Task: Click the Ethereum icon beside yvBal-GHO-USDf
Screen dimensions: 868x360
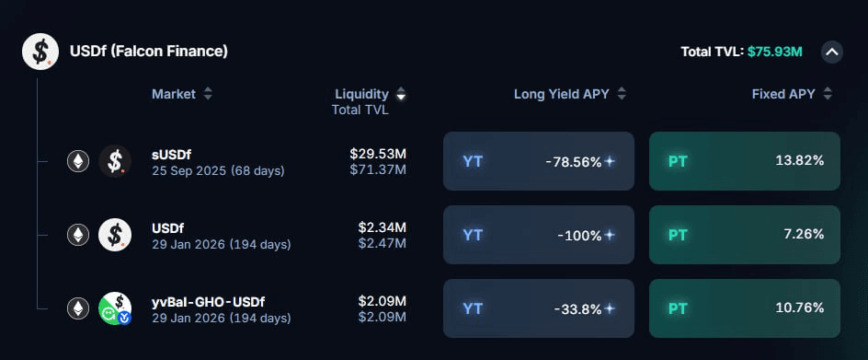Action: tap(78, 308)
